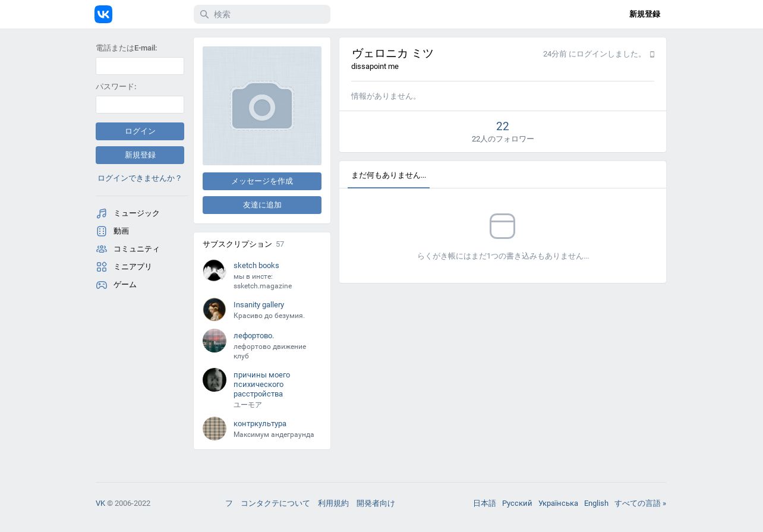Open 動画 menu item
Screen dimensions: 763x532
pos(121,231)
